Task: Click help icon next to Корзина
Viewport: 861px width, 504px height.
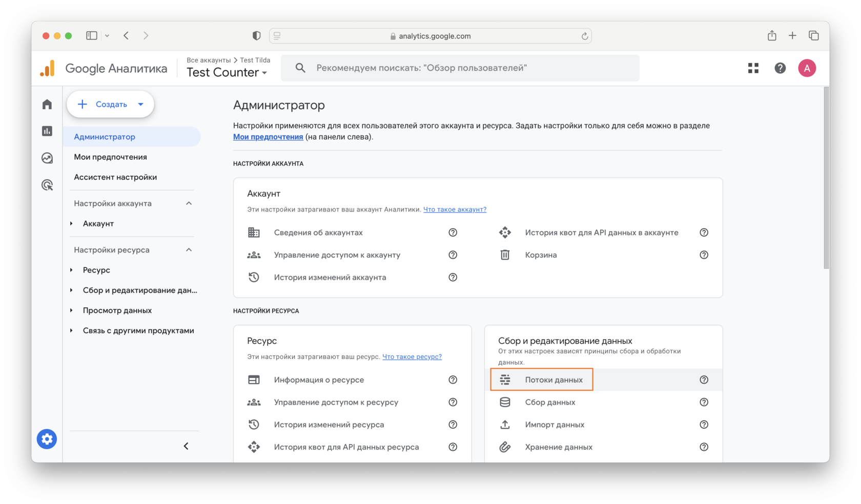Action: pos(704,255)
